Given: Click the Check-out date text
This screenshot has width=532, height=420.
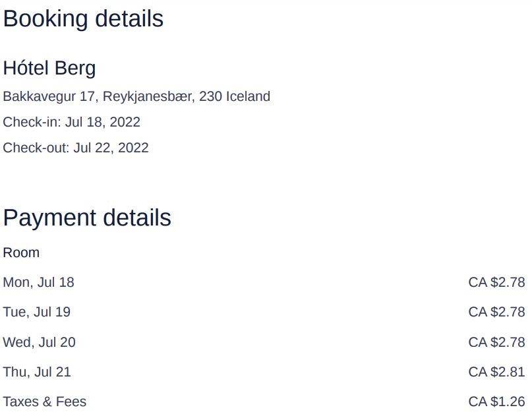Looking at the screenshot, I should coord(76,148).
